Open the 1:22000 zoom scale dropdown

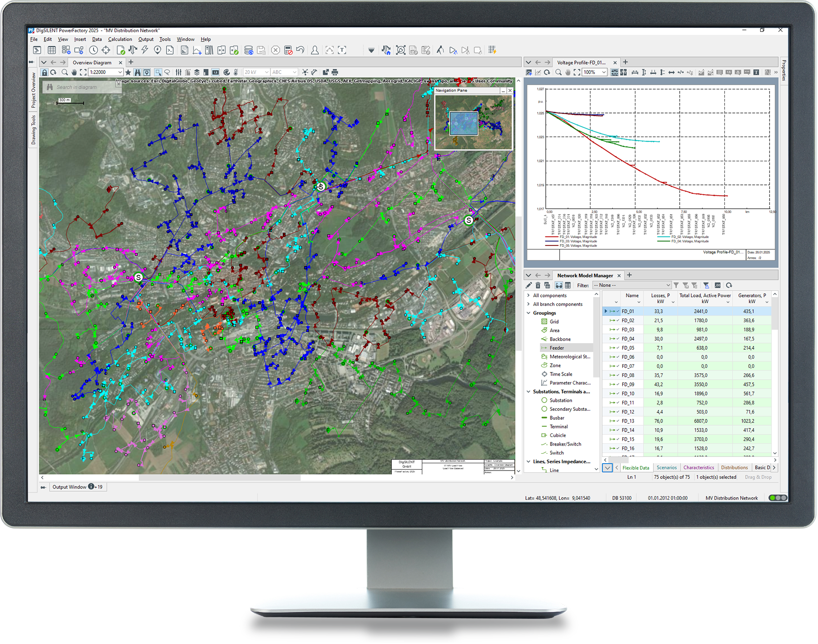(120, 72)
